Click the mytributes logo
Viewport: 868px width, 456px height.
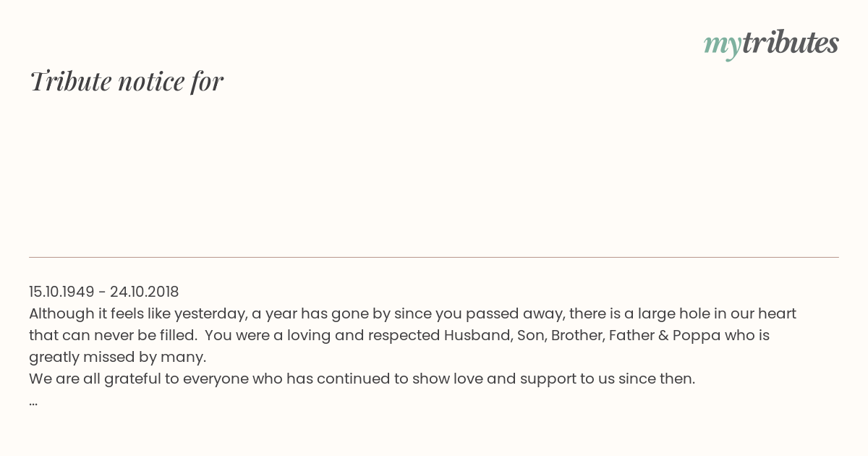(x=771, y=44)
